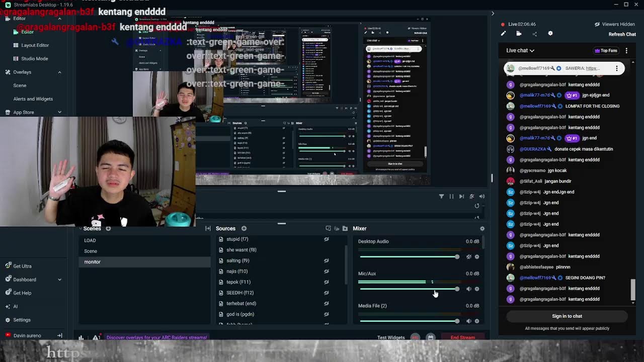Toggle visibility of god is (pgdn) source
The image size is (644, 362).
[x=327, y=315]
